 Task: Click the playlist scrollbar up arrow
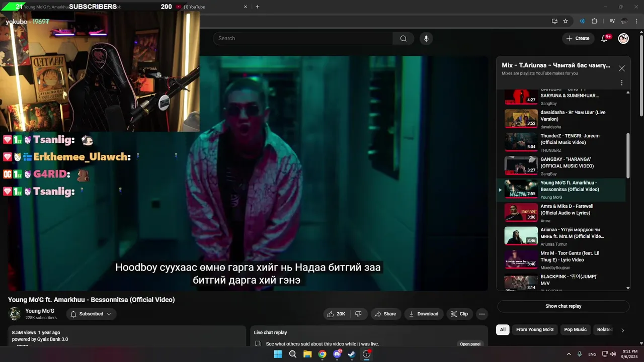[627, 93]
